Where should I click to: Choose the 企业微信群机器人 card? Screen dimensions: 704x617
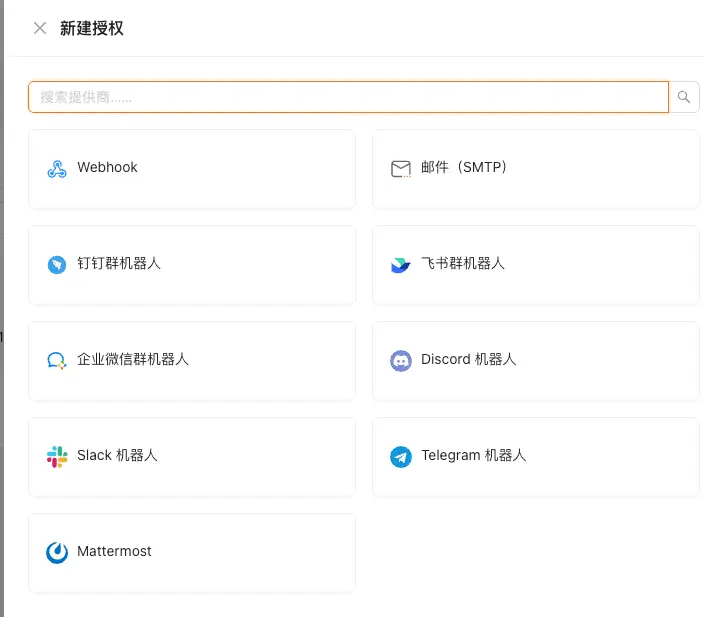tap(192, 361)
